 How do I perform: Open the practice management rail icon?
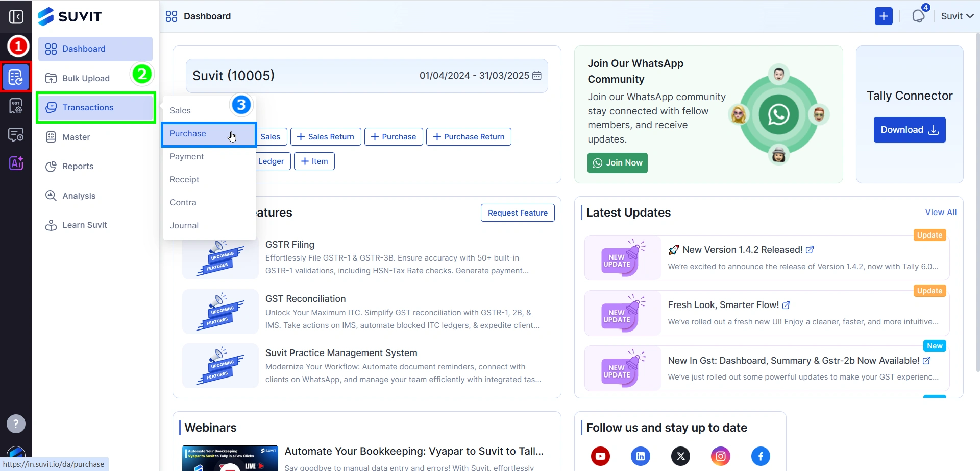pyautogui.click(x=16, y=135)
